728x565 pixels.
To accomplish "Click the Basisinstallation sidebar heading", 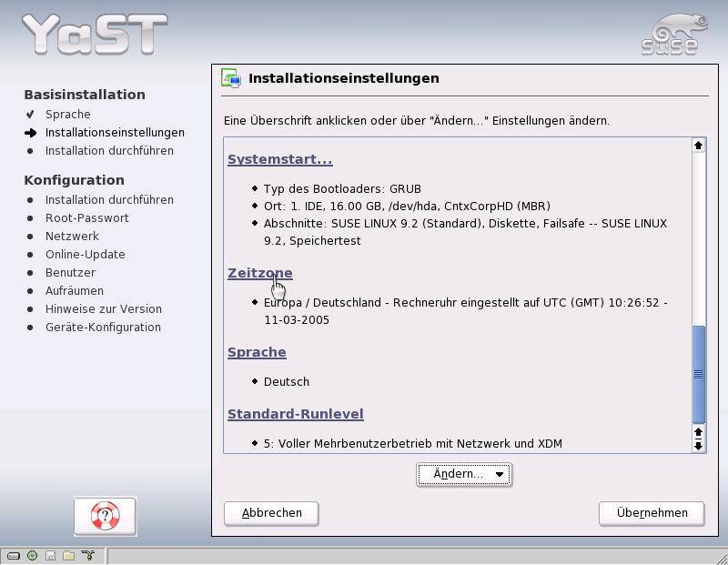I will point(85,95).
